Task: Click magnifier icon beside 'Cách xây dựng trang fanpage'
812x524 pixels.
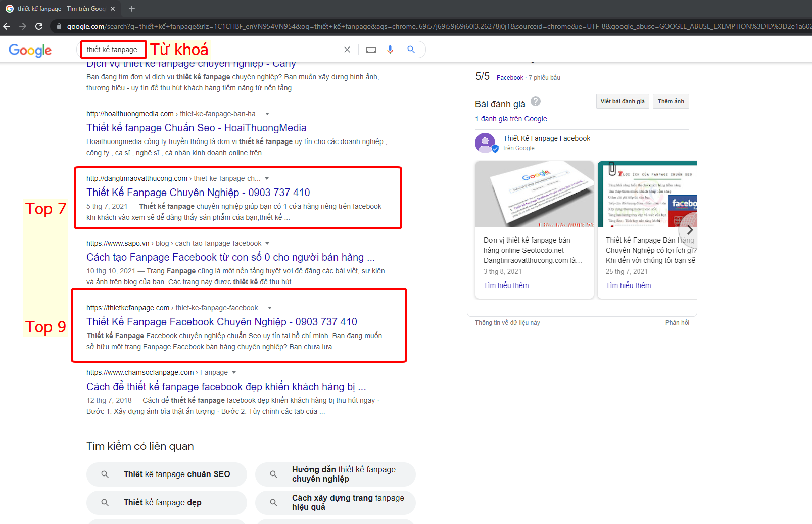Action: click(x=273, y=503)
